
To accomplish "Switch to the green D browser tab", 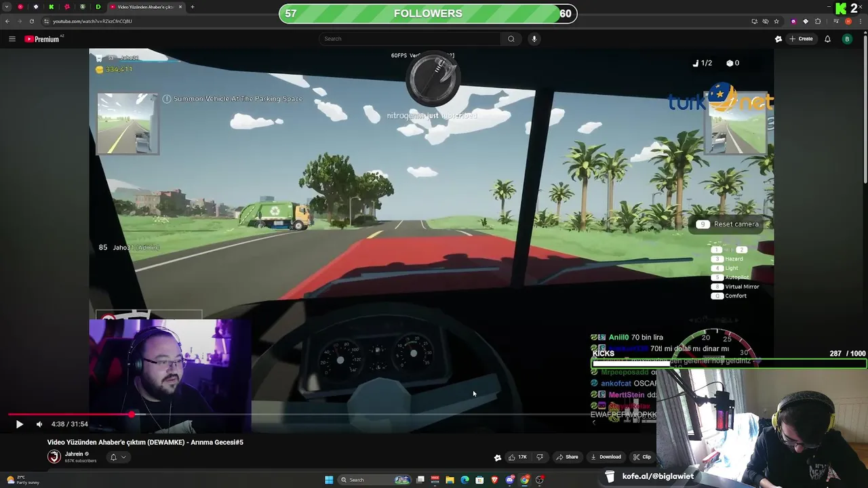I will 98,7.
